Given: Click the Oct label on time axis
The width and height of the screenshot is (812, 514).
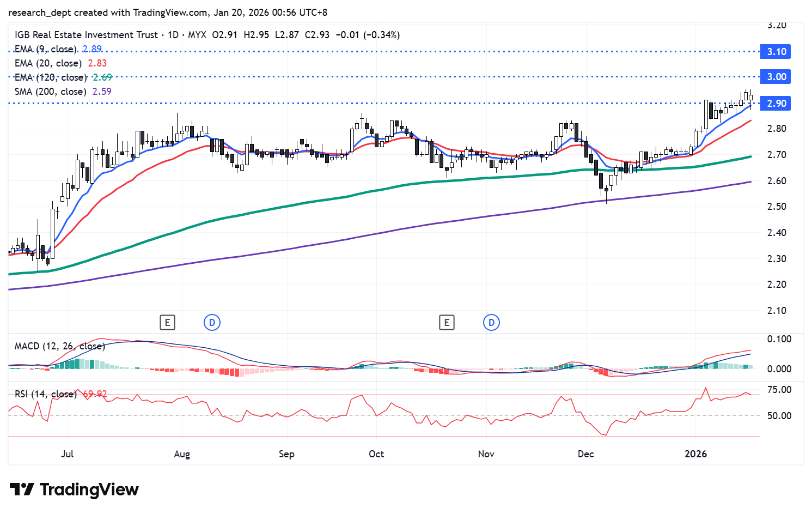Looking at the screenshot, I should [x=376, y=454].
